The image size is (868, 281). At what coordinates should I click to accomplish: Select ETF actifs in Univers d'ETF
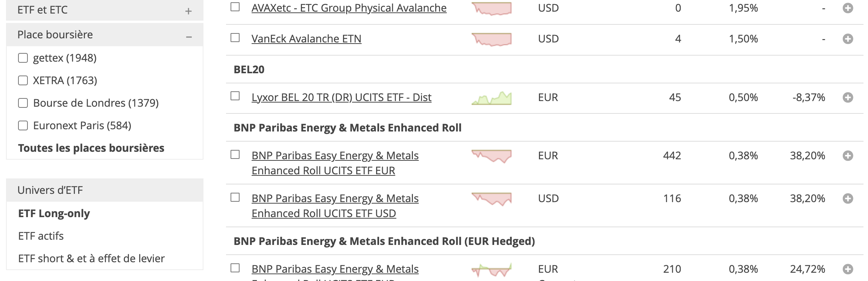[41, 236]
